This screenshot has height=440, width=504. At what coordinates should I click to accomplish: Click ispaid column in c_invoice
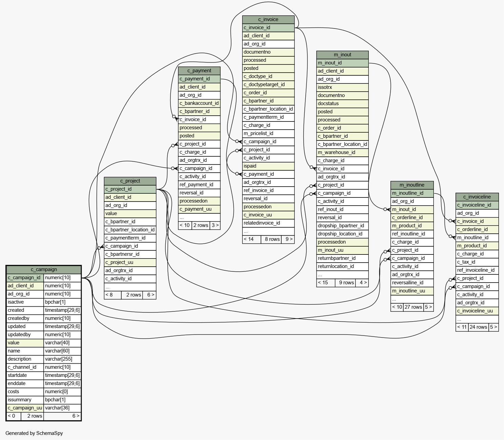click(x=268, y=166)
